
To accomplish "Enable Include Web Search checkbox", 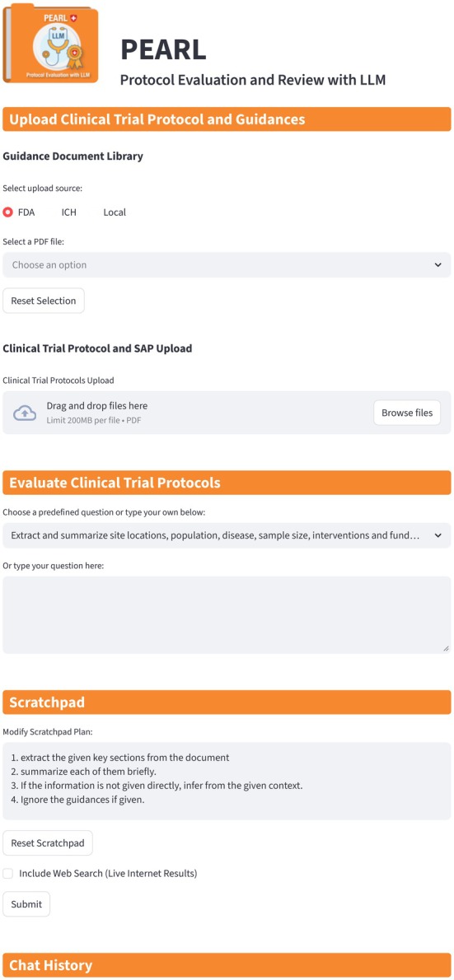I will [8, 873].
